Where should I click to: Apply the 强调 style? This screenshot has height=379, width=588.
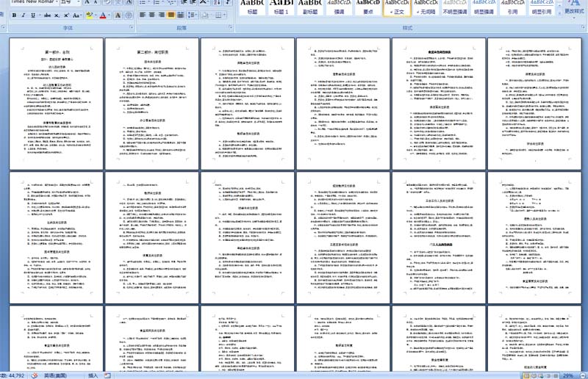coord(339,7)
